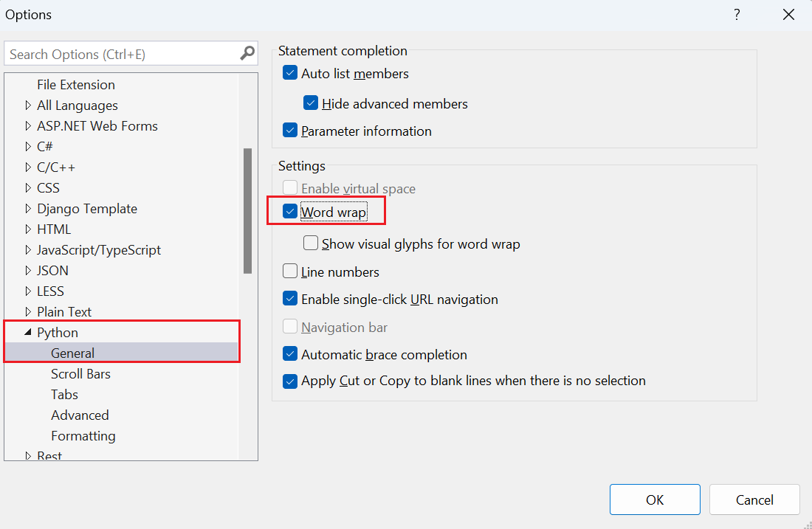The width and height of the screenshot is (812, 529).
Task: Enable Show visual glyphs for word wrap
Action: tap(311, 243)
